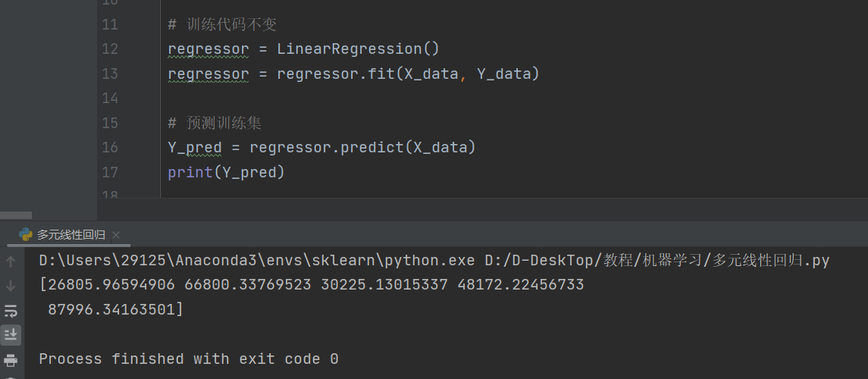Click the 'Process finished with exit code 0' text
This screenshot has width=868, height=379.
pyautogui.click(x=189, y=359)
